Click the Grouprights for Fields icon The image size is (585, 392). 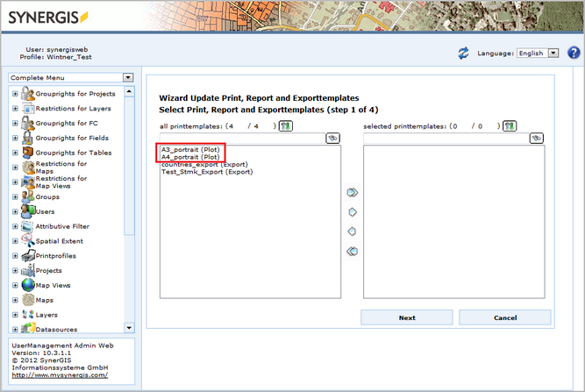pos(28,138)
